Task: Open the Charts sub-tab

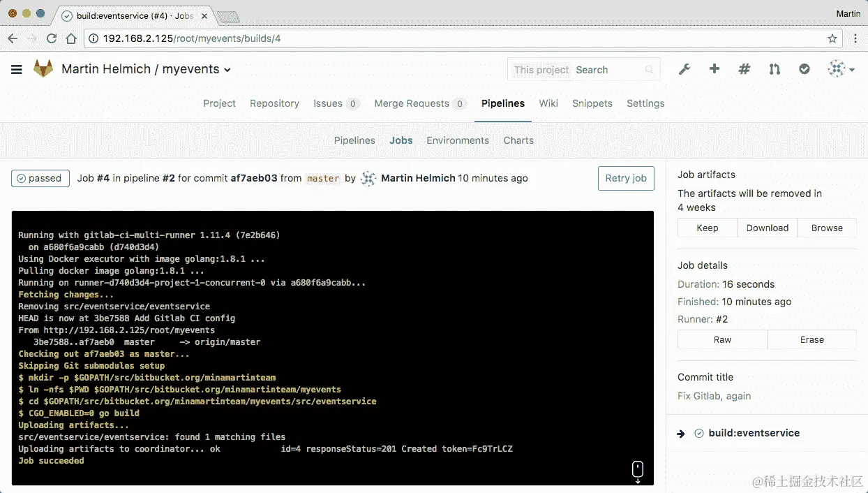Action: pos(518,140)
